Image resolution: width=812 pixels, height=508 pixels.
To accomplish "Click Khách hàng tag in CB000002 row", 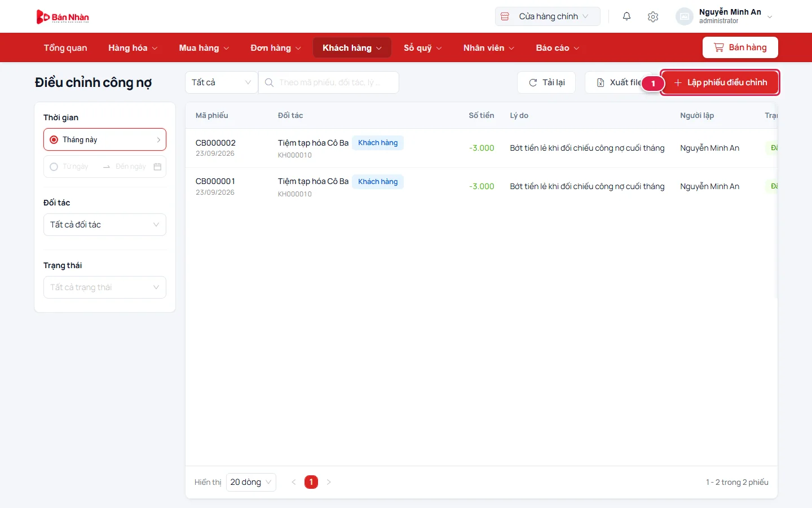I will (x=378, y=143).
